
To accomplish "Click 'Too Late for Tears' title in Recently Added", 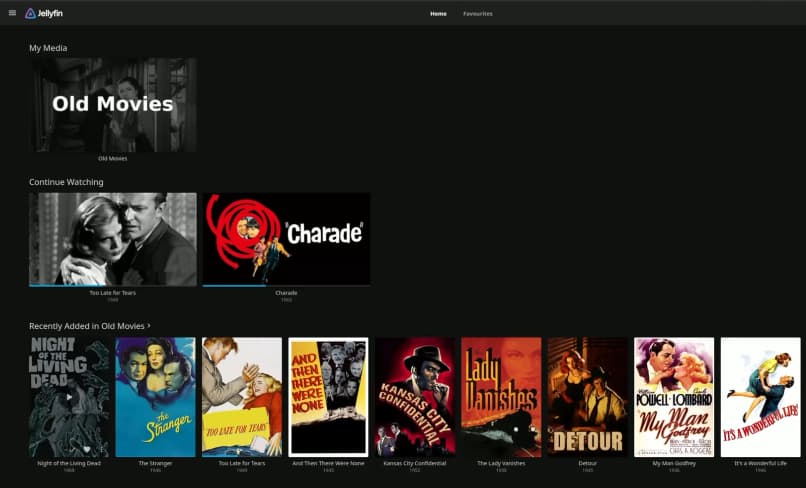I will [242, 463].
